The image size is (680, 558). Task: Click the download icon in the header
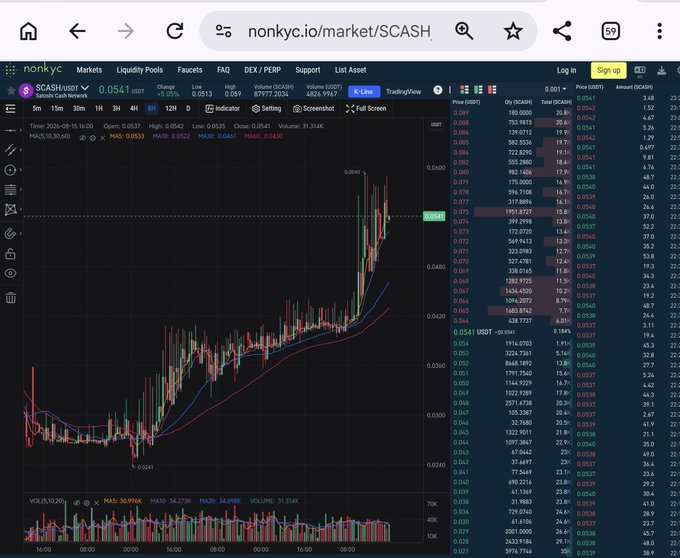point(661,70)
